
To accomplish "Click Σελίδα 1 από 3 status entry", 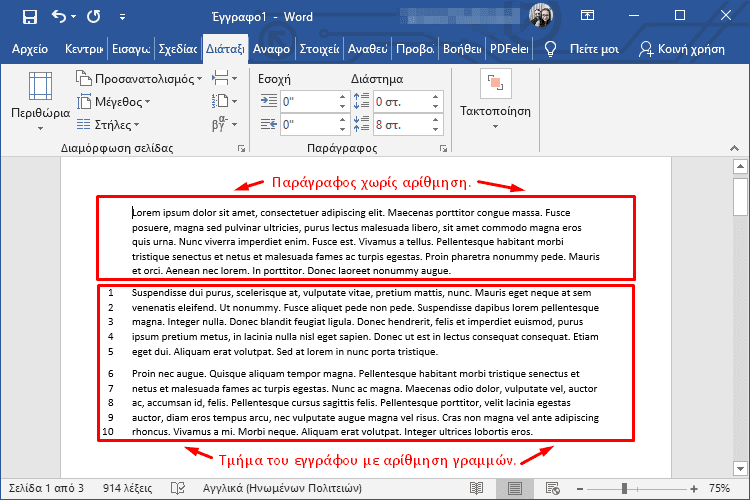I will coord(46,488).
